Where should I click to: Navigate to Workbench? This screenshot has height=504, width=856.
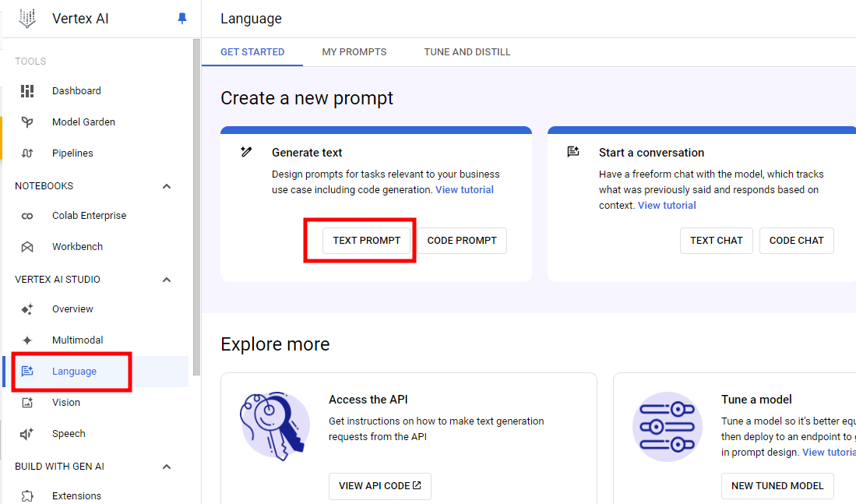pyautogui.click(x=78, y=247)
